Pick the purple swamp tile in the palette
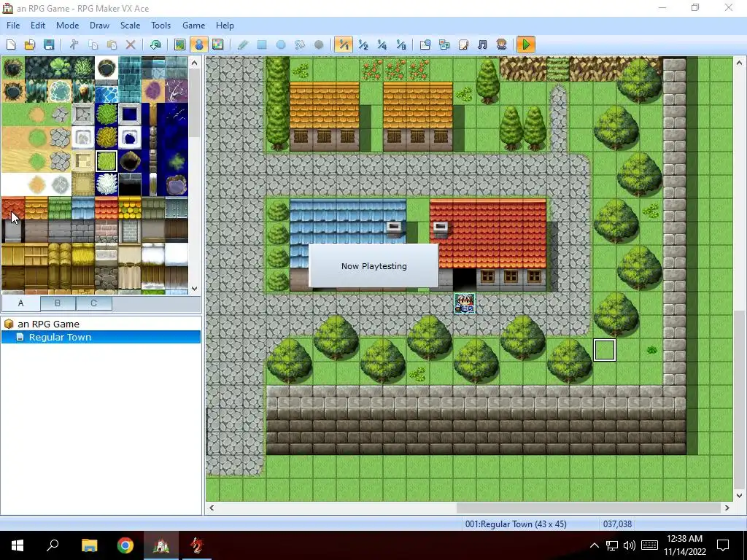 pyautogui.click(x=153, y=91)
